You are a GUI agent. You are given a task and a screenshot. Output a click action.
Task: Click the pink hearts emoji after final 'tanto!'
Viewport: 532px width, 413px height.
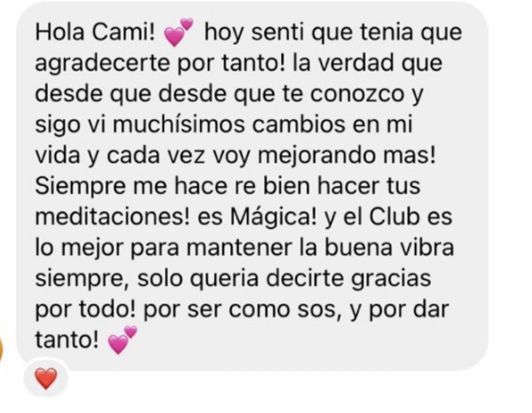pyautogui.click(x=122, y=340)
